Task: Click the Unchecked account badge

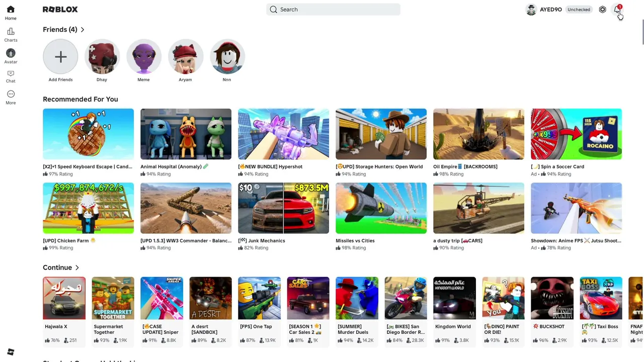Action: point(579,10)
